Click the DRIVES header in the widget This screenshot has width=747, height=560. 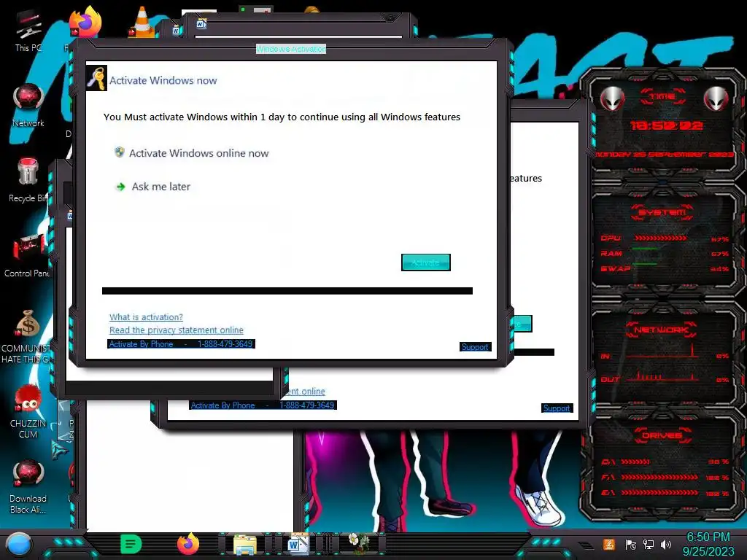click(x=662, y=435)
